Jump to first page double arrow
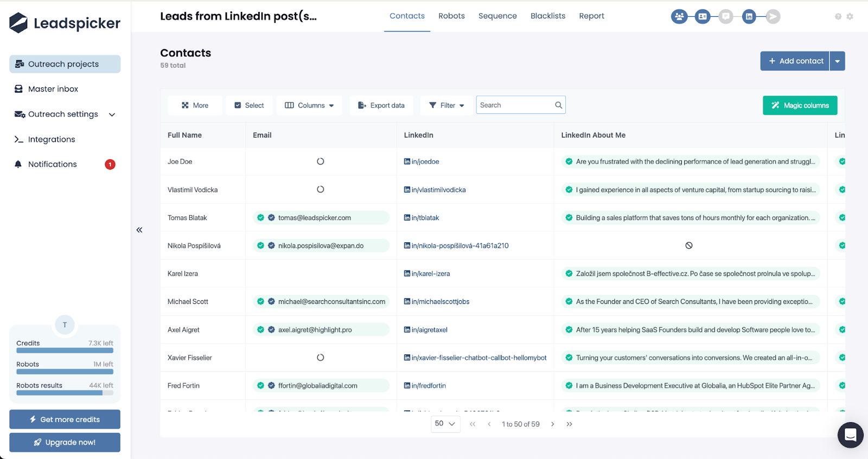Viewport: 868px width, 459px height. 473,424
